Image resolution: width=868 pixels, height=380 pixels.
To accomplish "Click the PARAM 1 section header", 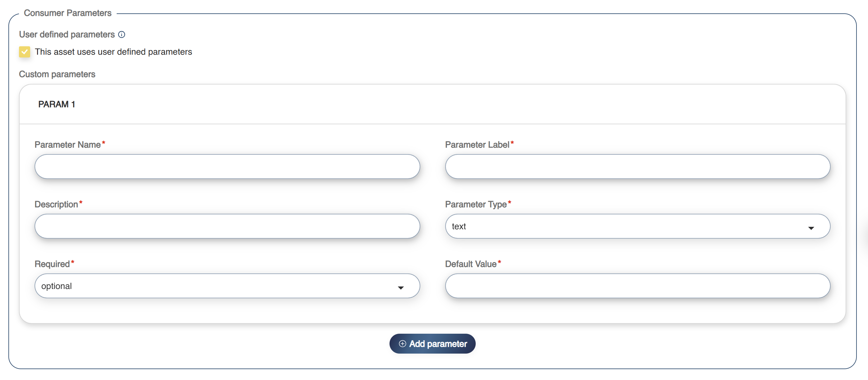I will point(57,104).
